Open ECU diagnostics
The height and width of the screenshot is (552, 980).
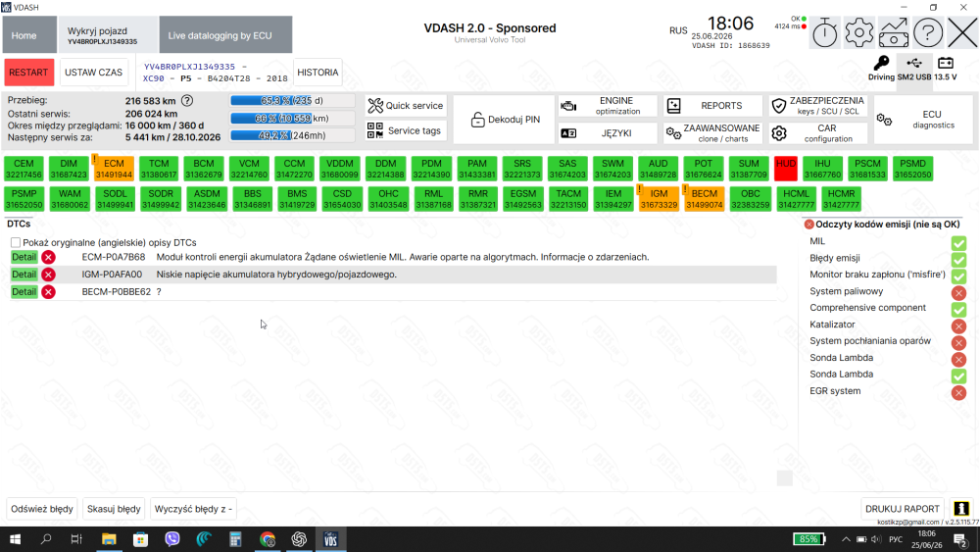coord(923,120)
